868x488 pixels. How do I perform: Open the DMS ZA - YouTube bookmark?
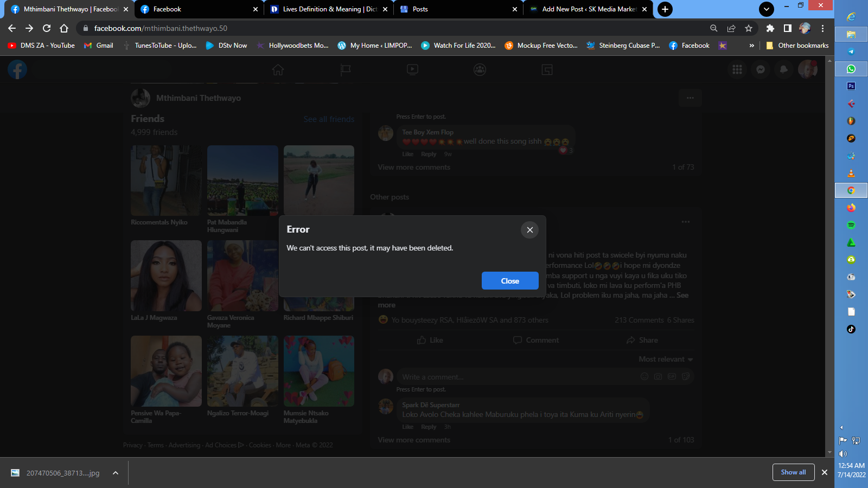tap(41, 46)
